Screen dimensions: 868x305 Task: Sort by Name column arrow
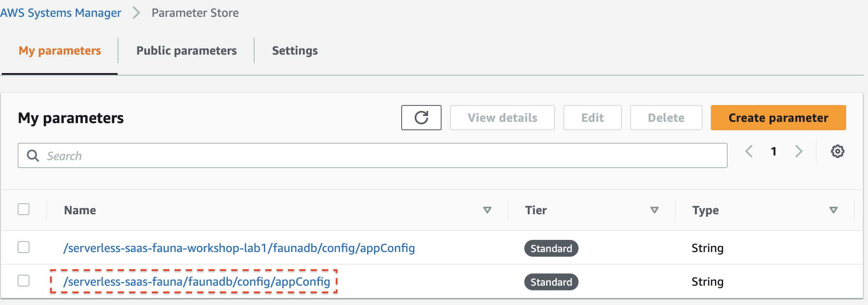coord(487,210)
